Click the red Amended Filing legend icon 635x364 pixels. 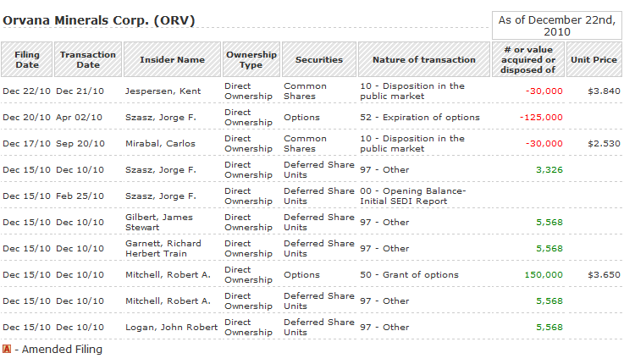click(x=7, y=349)
